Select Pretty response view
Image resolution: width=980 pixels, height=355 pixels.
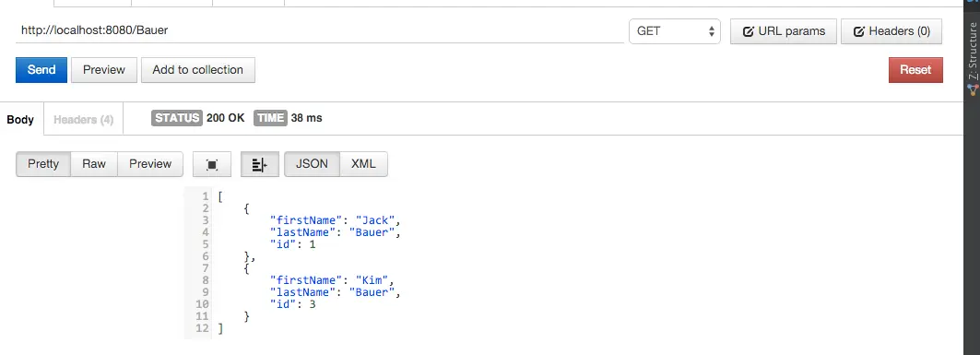point(43,164)
